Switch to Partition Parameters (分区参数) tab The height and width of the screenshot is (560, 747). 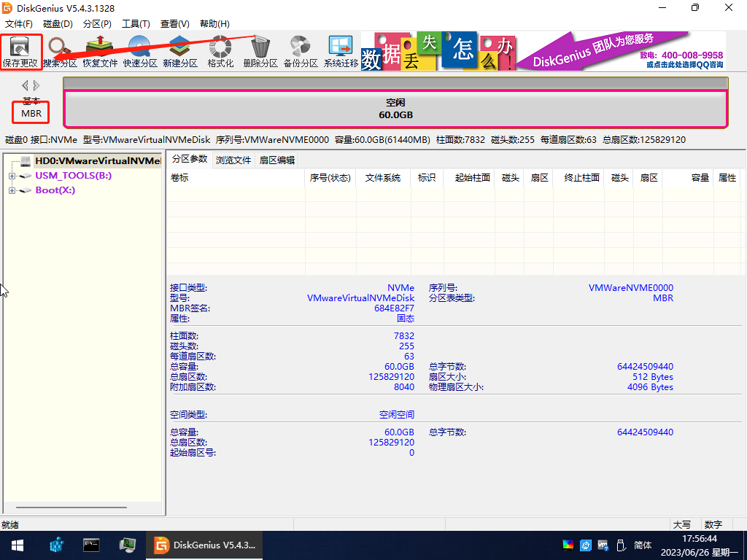190,159
